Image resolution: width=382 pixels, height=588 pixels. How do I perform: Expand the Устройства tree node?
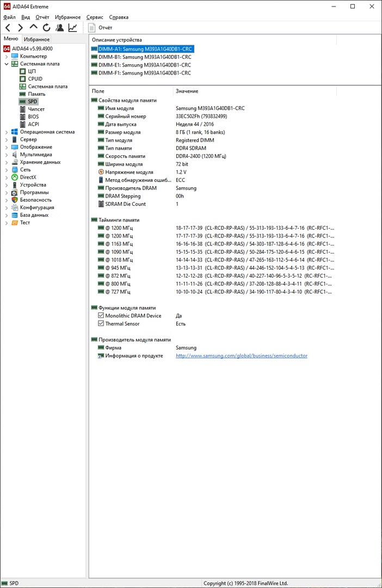(7, 185)
